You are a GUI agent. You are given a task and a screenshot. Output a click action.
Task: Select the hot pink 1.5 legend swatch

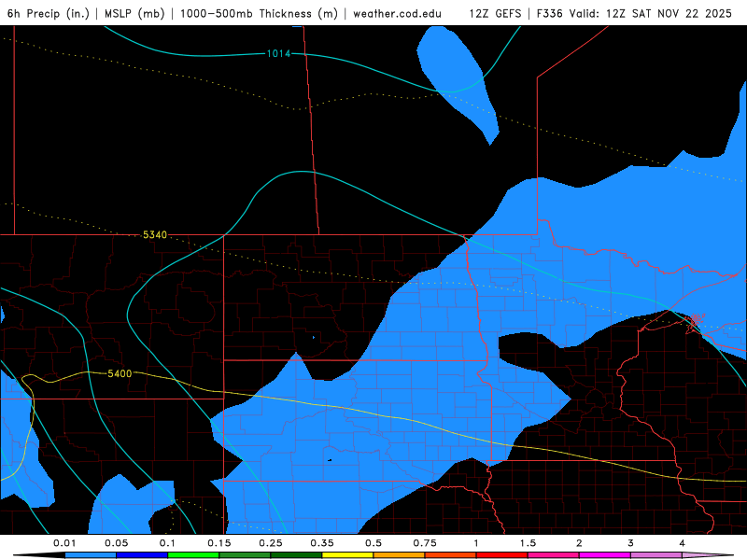(x=554, y=555)
